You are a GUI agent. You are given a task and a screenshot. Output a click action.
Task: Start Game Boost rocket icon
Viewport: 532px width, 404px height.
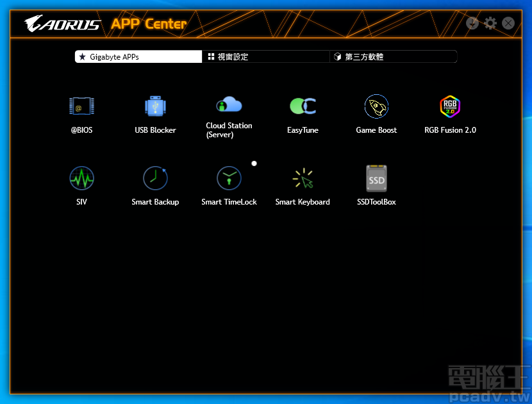point(376,106)
